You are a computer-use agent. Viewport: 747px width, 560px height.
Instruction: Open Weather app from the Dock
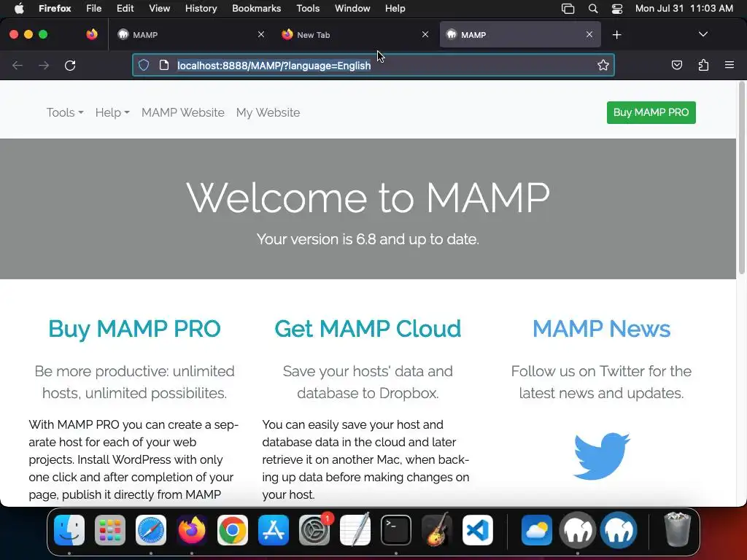click(537, 530)
